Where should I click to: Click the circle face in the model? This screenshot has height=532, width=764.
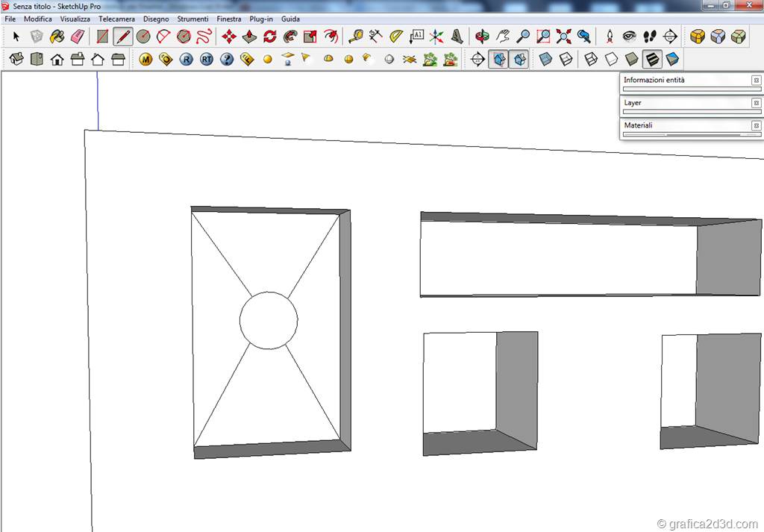click(269, 320)
